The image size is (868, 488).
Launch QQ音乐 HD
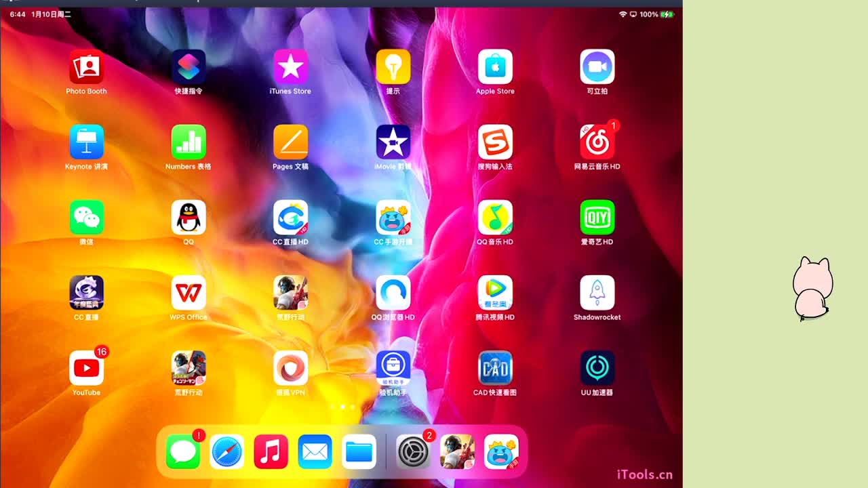click(495, 217)
